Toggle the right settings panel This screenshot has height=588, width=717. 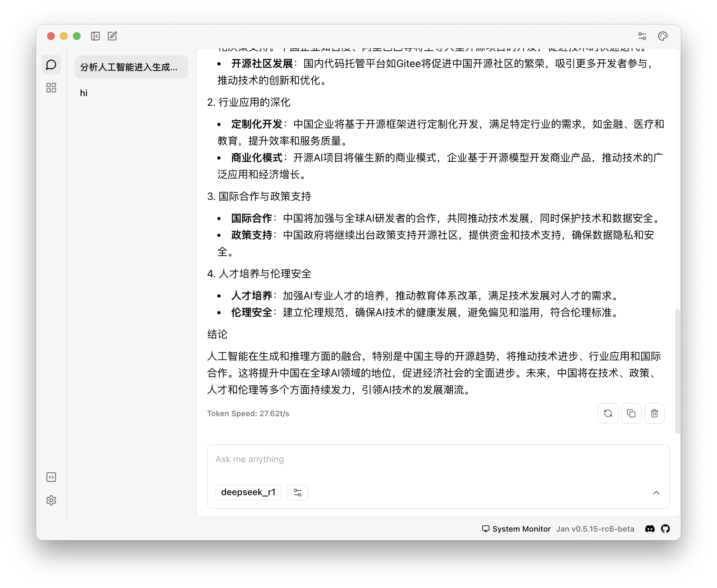point(642,36)
